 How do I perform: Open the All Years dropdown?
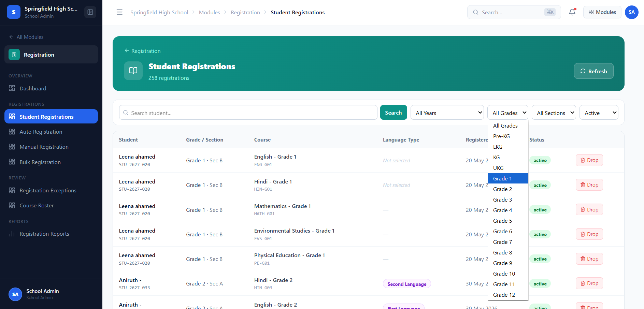447,113
